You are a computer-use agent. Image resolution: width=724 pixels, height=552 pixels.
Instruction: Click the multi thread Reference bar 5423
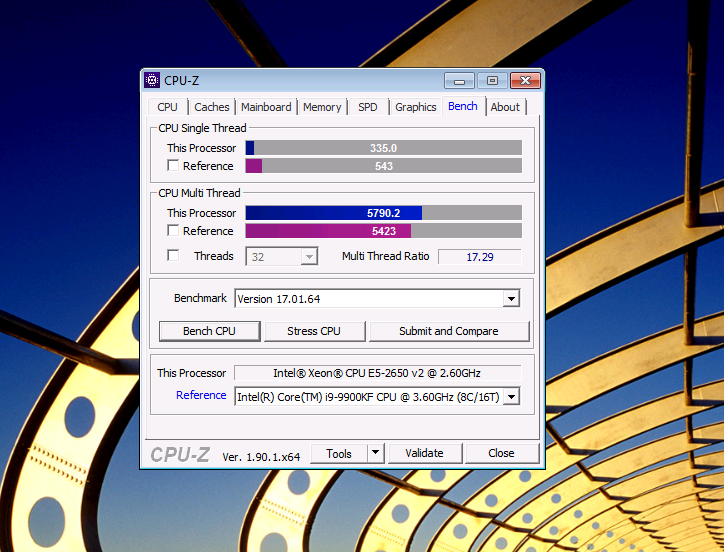tap(384, 231)
